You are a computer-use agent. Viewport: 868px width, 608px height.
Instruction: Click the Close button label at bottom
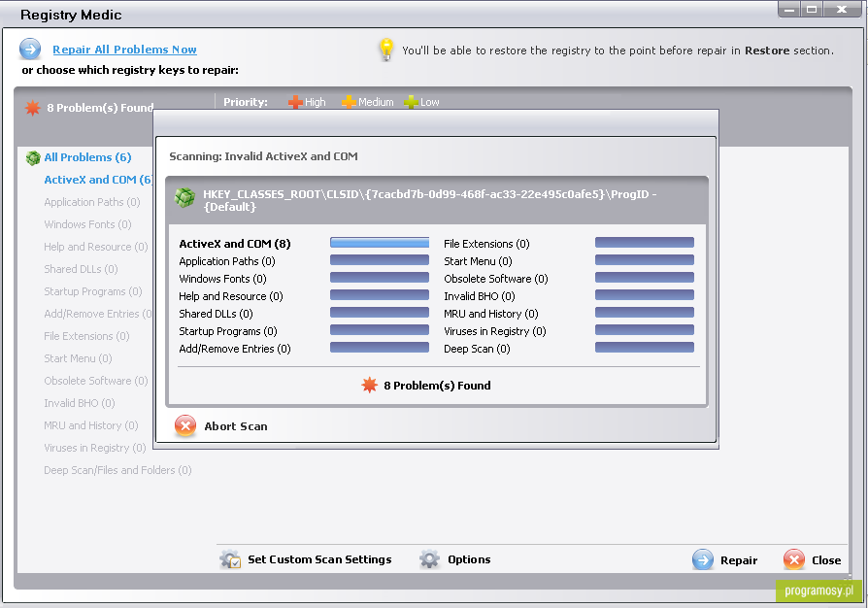tap(826, 560)
